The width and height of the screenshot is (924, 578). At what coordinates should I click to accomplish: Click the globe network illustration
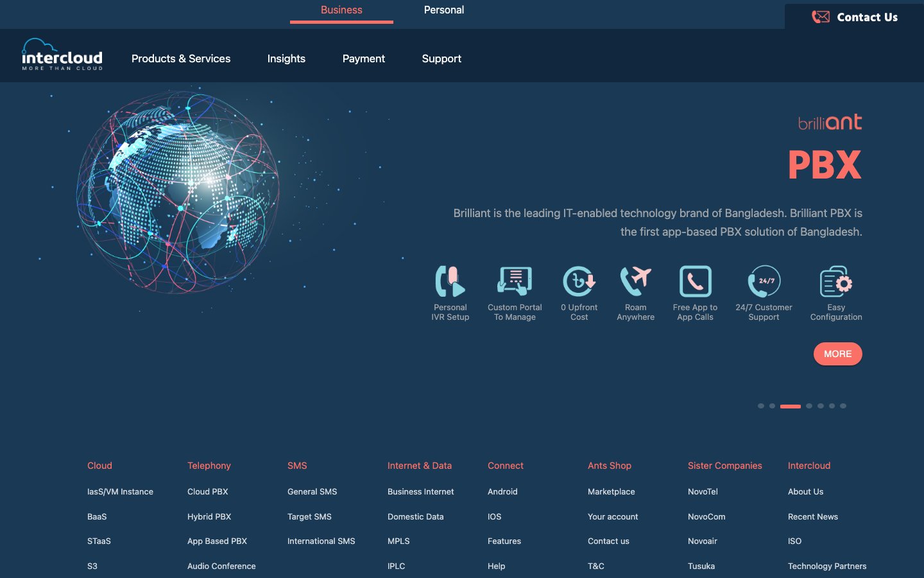[x=178, y=192]
